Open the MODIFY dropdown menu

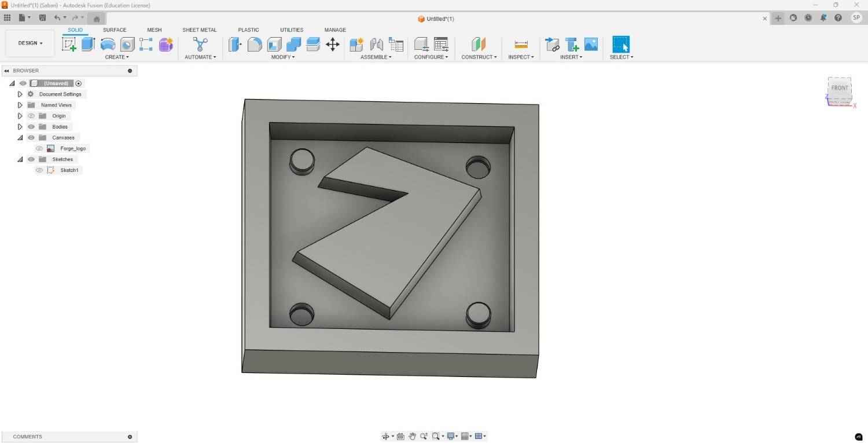point(283,57)
